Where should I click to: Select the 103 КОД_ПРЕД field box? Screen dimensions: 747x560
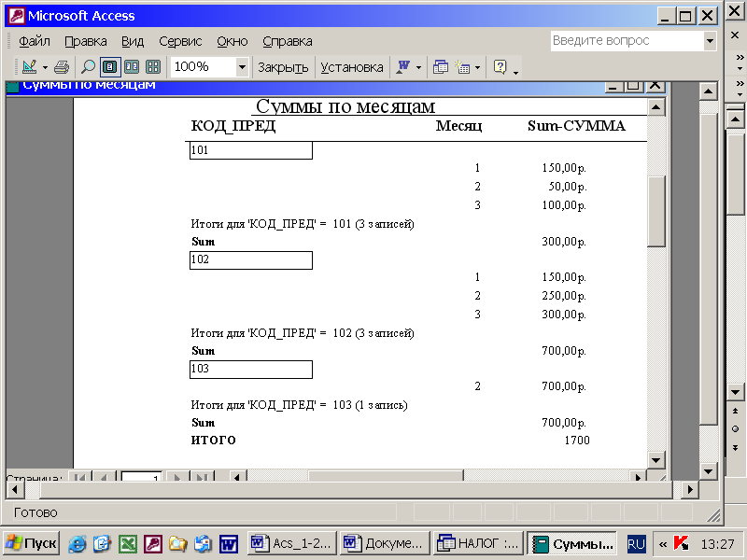point(251,369)
